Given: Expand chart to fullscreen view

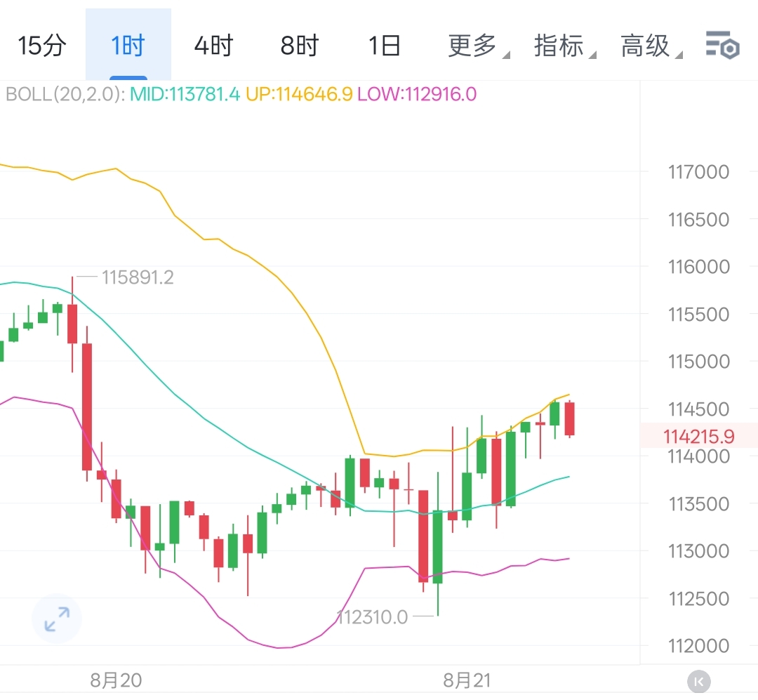Looking at the screenshot, I should pos(57,619).
